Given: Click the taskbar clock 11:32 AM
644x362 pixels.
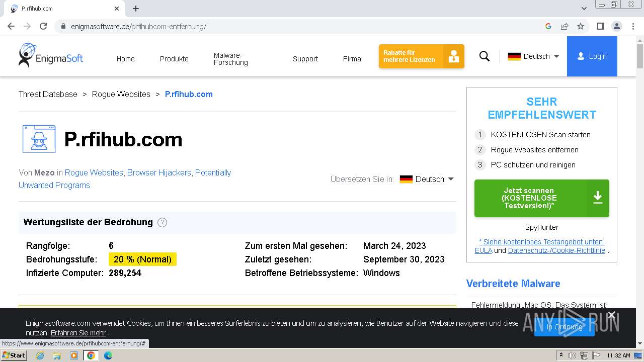Looking at the screenshot, I should [618, 355].
